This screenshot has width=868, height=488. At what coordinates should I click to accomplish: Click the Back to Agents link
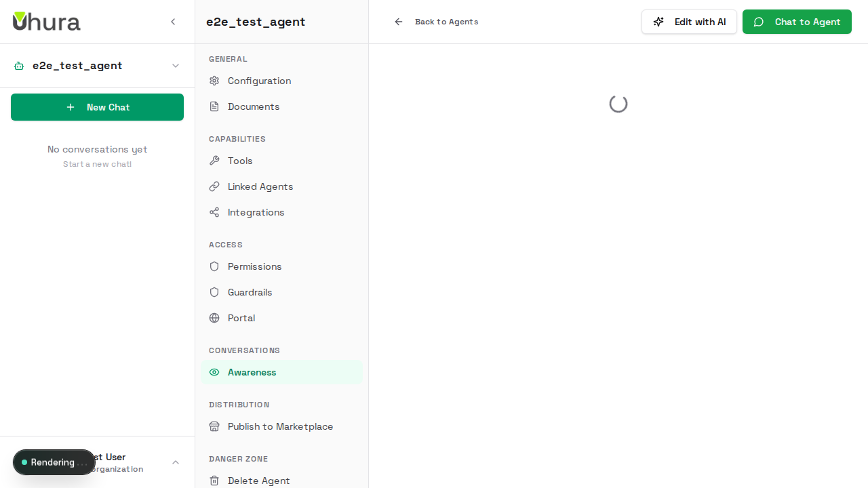(436, 21)
